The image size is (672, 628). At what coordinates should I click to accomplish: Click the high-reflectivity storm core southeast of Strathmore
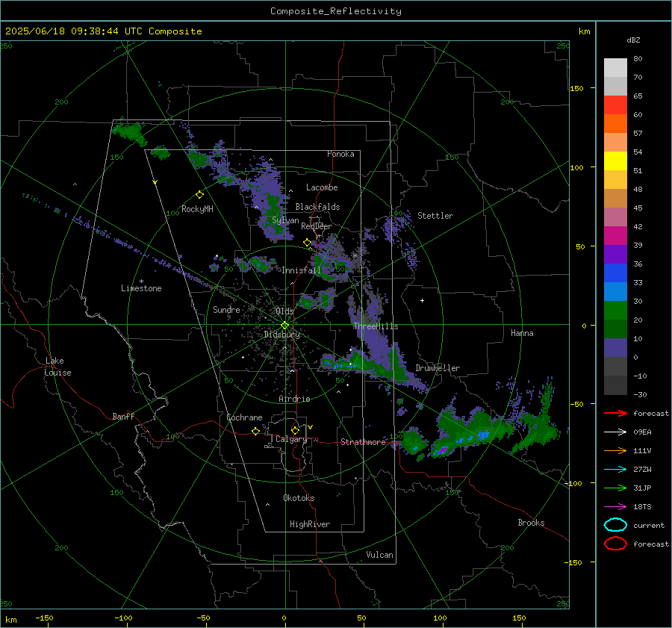click(x=441, y=450)
